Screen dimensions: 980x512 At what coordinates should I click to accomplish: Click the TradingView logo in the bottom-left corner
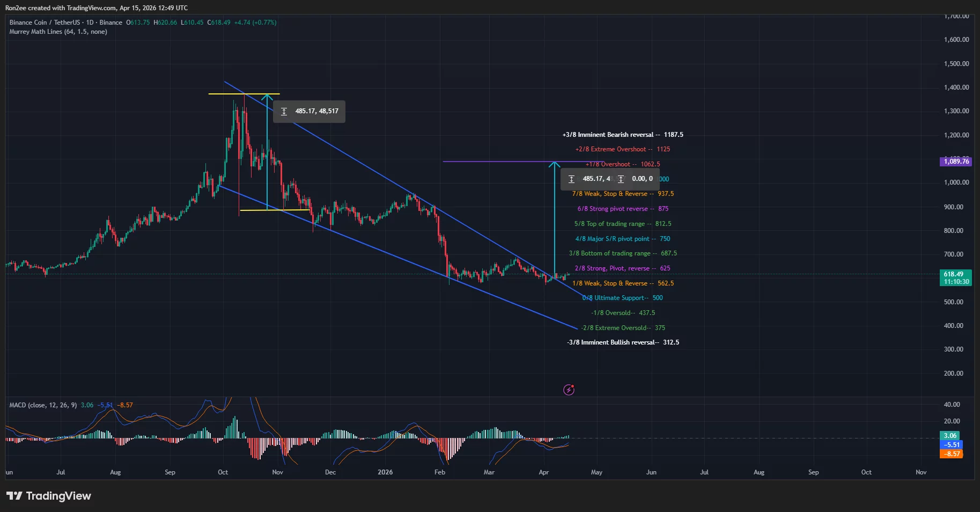(x=49, y=496)
